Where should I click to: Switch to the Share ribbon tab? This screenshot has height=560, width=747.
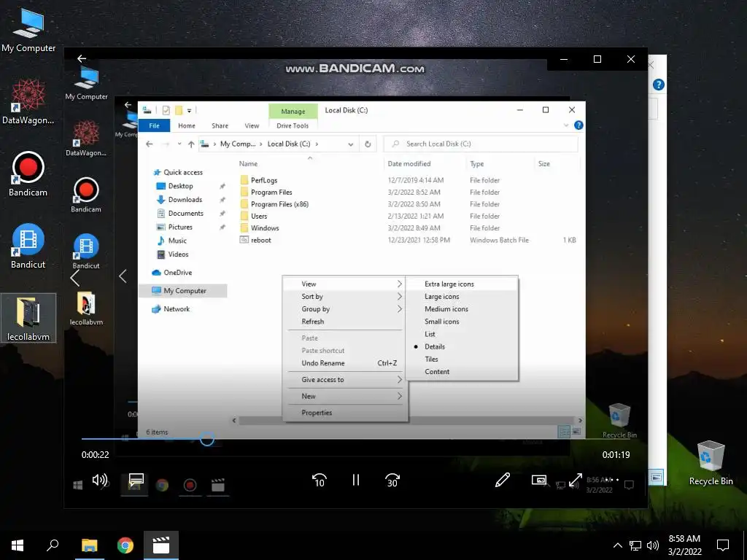220,125
